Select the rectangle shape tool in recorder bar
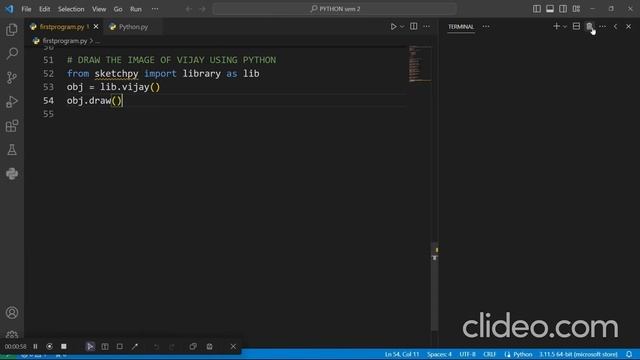The width and height of the screenshot is (640, 360). (120, 347)
